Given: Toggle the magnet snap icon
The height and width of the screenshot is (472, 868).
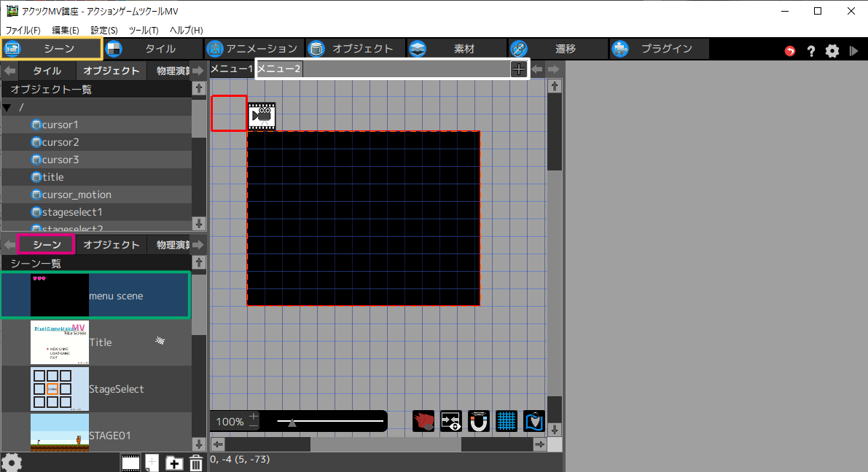Looking at the screenshot, I should click(479, 421).
